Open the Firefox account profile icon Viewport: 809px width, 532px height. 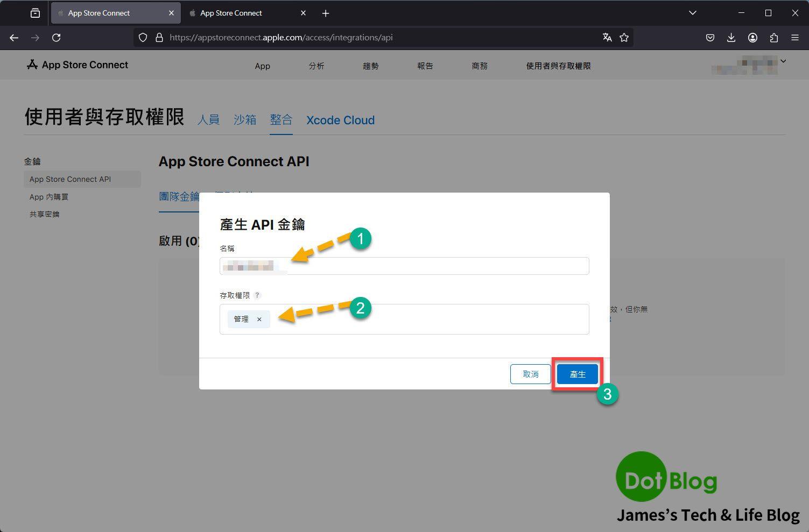click(752, 38)
